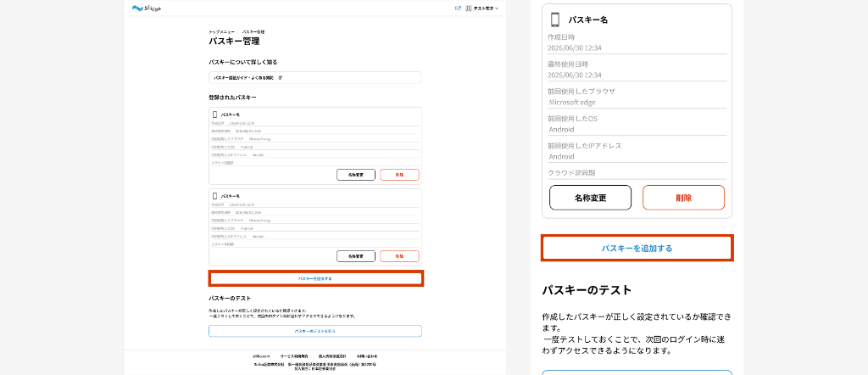Click the phone icon on first desktop passkey card
This screenshot has height=375, width=868.
214,115
